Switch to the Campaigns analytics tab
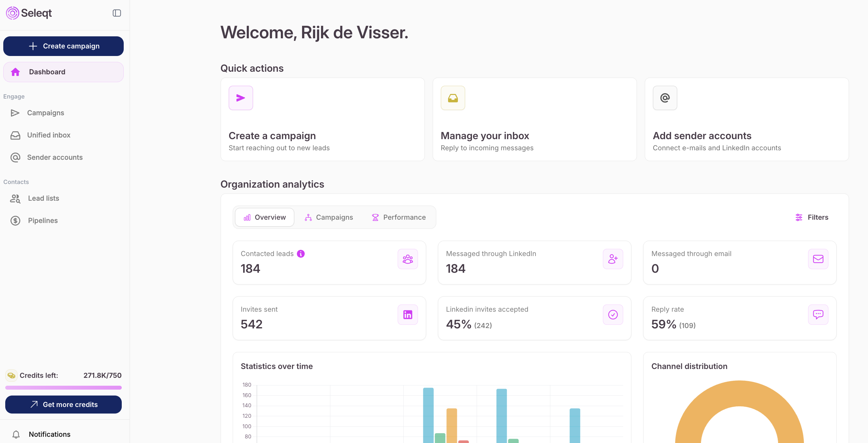This screenshot has height=443, width=868. [x=329, y=217]
